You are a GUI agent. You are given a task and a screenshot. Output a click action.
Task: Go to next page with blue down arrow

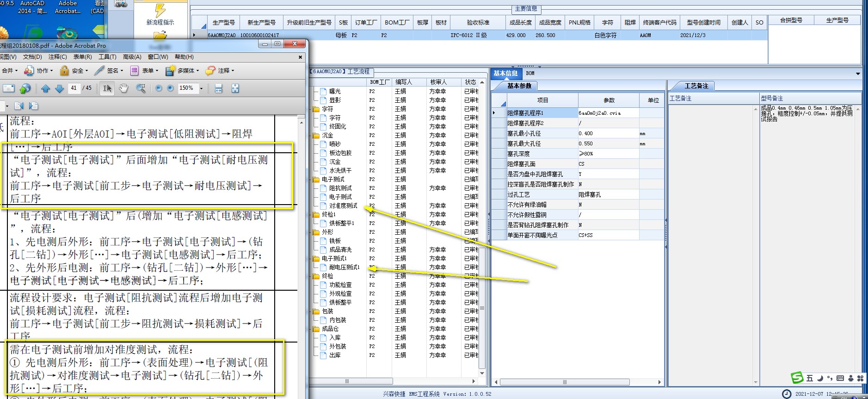click(x=59, y=88)
